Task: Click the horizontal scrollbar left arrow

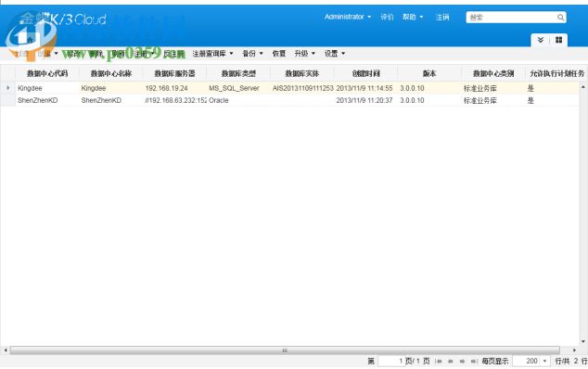Action: [6, 350]
